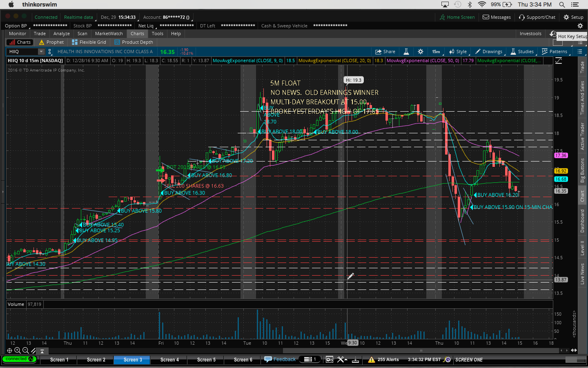Image resolution: width=588 pixels, height=368 pixels.
Task: Open the crossed tools icon menu
Action: pyautogui.click(x=342, y=359)
